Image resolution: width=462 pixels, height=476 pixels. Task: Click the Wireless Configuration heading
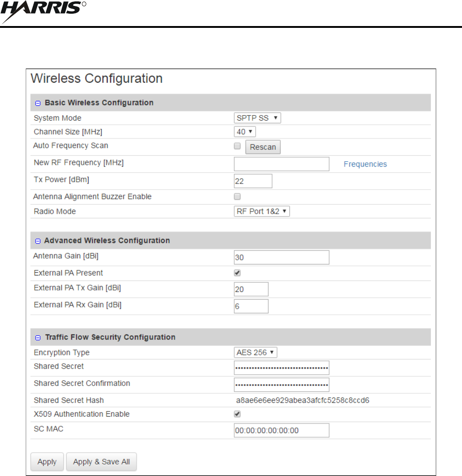(x=97, y=78)
